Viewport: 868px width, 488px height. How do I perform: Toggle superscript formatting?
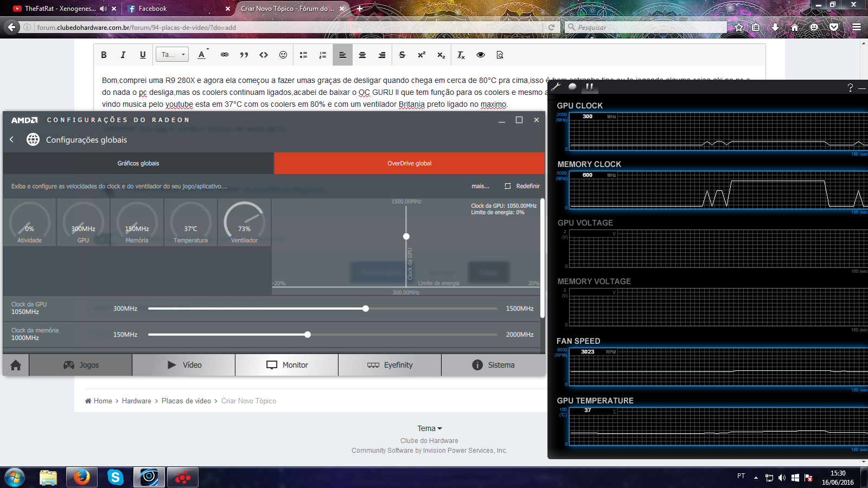tap(422, 55)
